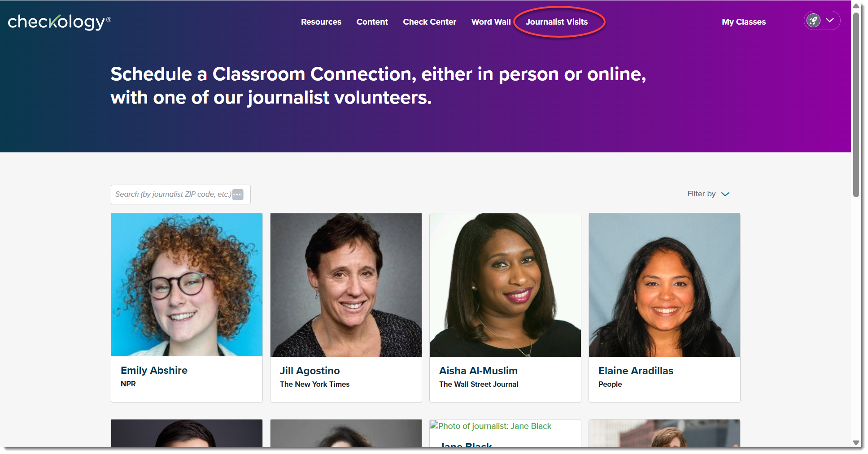The image size is (868, 454).
Task: Expand the profile menu chevron
Action: 830,20
